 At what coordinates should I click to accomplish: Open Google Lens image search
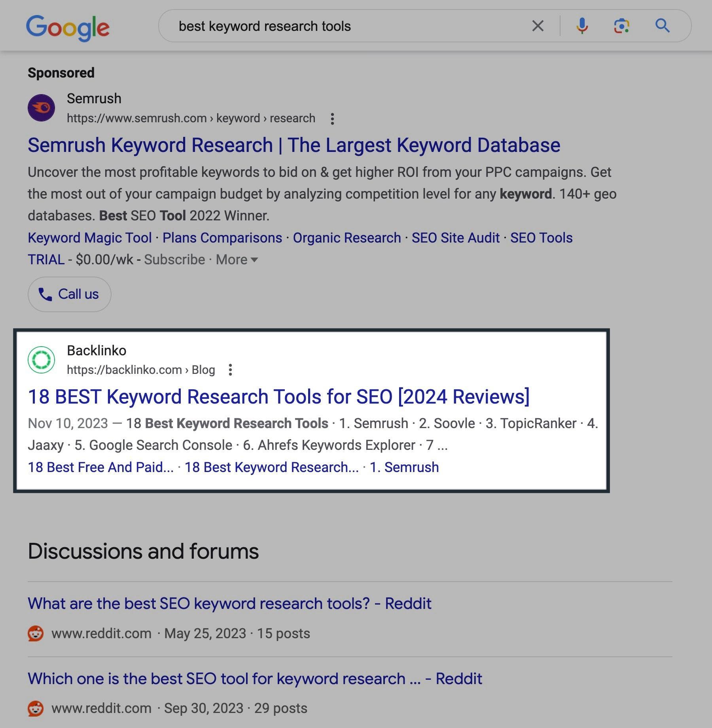(x=622, y=26)
